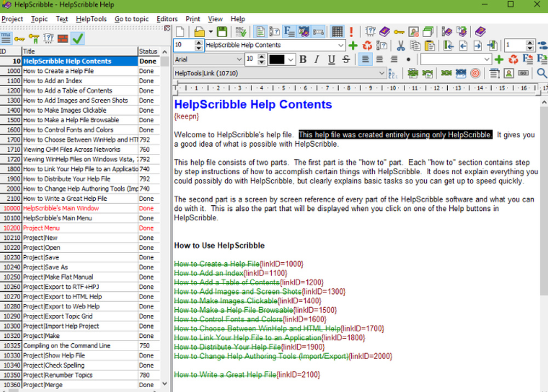Click the green chain link icon

(x=446, y=73)
